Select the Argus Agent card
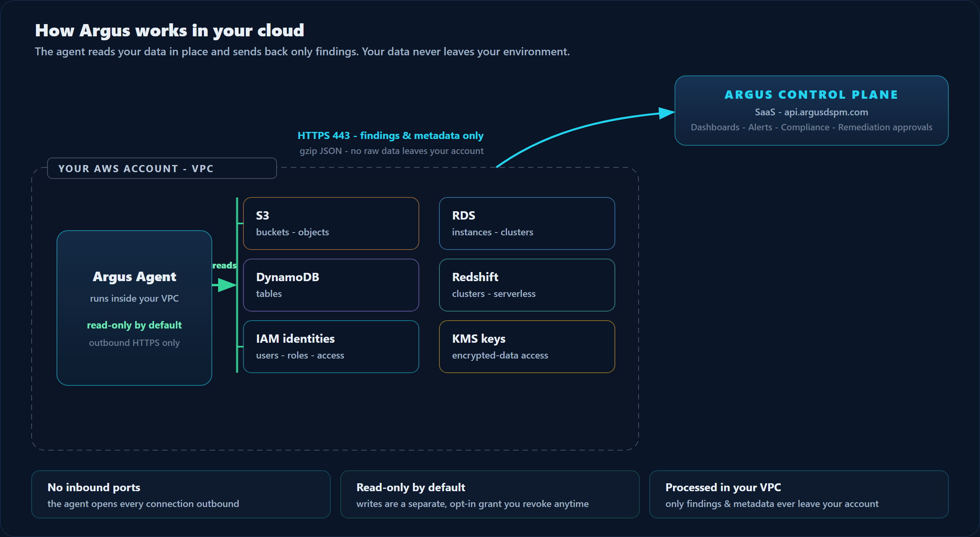The width and height of the screenshot is (980, 537). [134, 308]
